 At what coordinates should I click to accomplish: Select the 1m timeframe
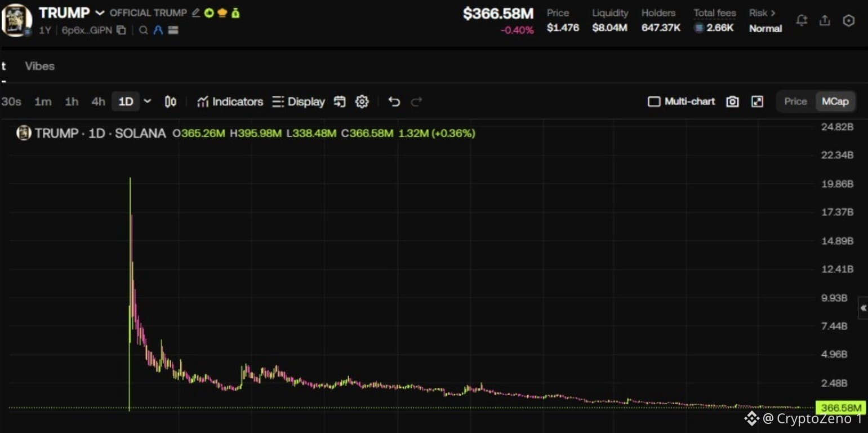click(x=43, y=101)
